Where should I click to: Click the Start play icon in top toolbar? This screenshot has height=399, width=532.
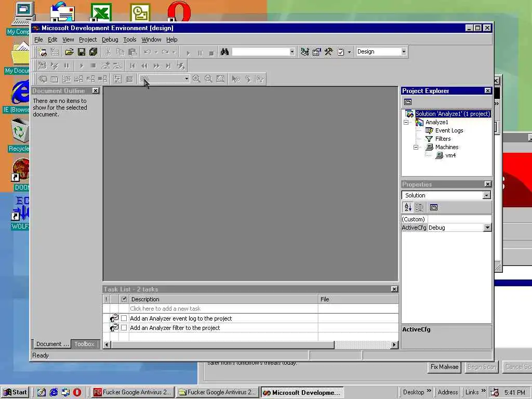point(188,52)
